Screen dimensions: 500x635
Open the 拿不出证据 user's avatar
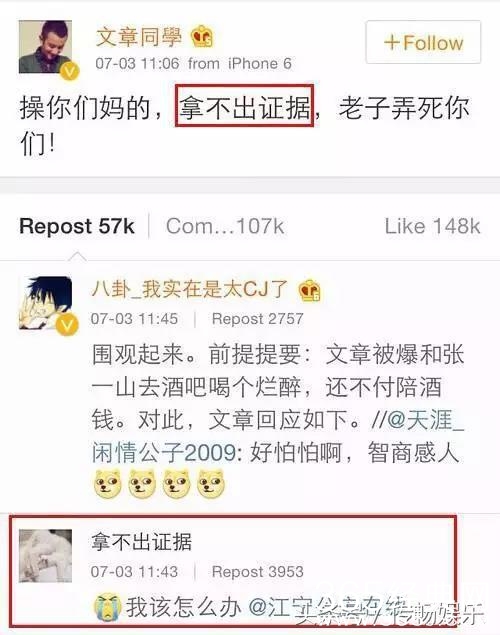[45, 556]
